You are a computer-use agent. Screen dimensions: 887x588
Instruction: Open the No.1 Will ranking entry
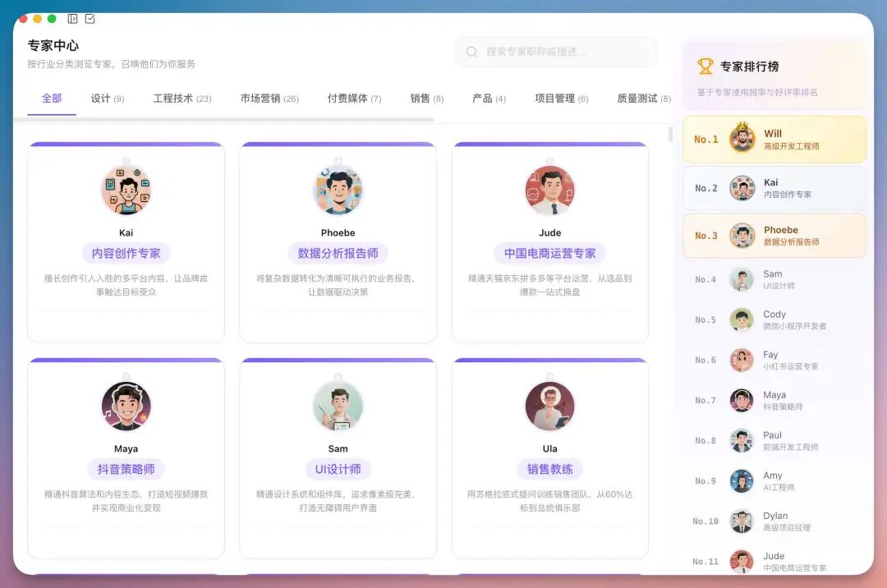point(772,139)
